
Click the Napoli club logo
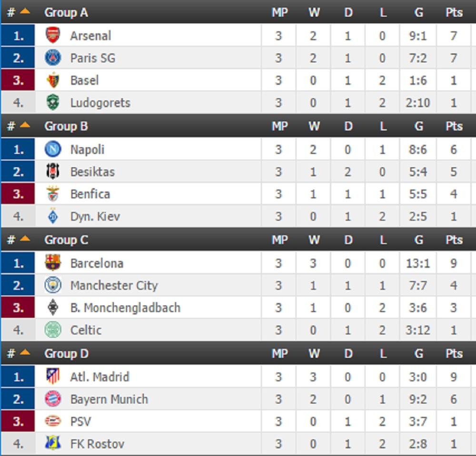pos(53,149)
